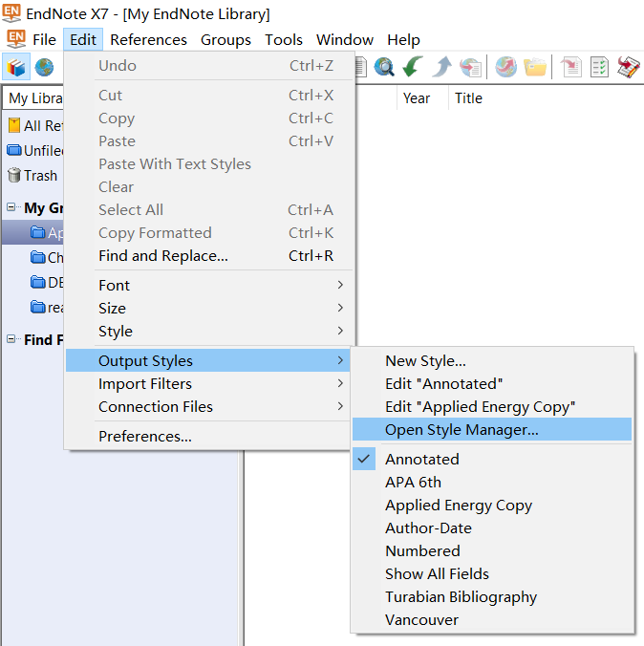Click the Output Styles menu label
Screen dimensions: 644x646
(x=145, y=361)
